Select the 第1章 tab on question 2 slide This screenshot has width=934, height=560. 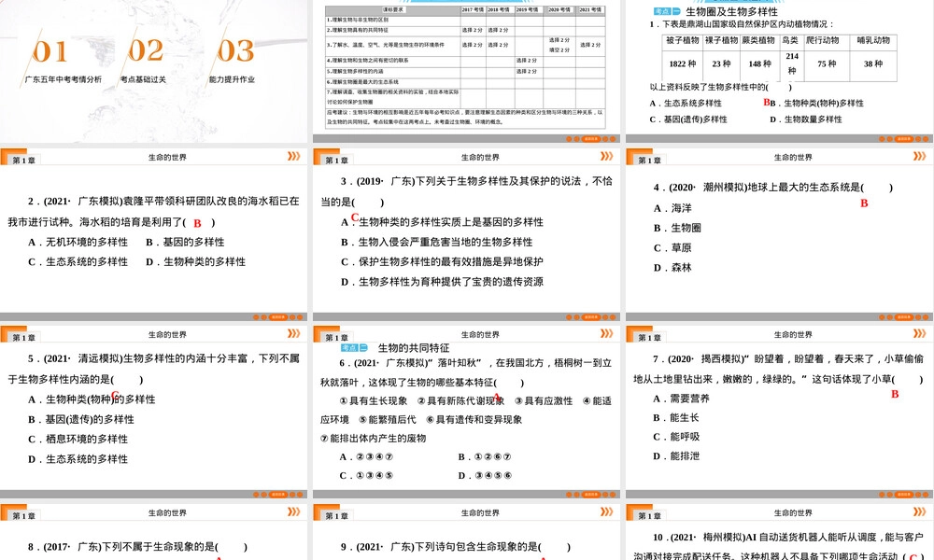pyautogui.click(x=24, y=161)
